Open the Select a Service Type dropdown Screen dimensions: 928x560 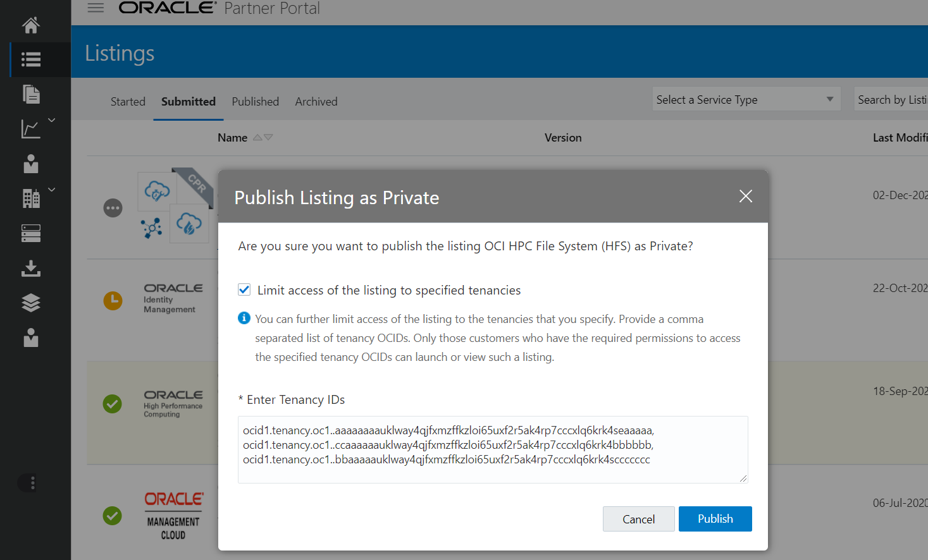tap(746, 99)
